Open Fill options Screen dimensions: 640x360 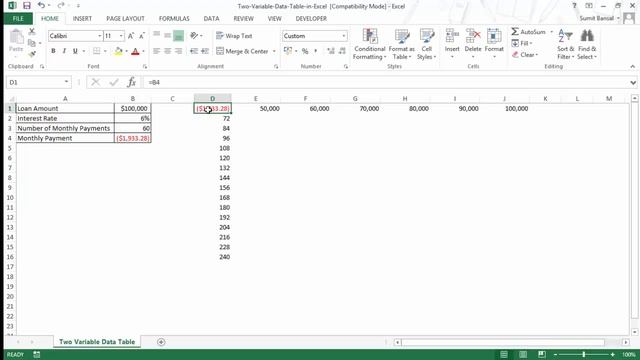[522, 43]
